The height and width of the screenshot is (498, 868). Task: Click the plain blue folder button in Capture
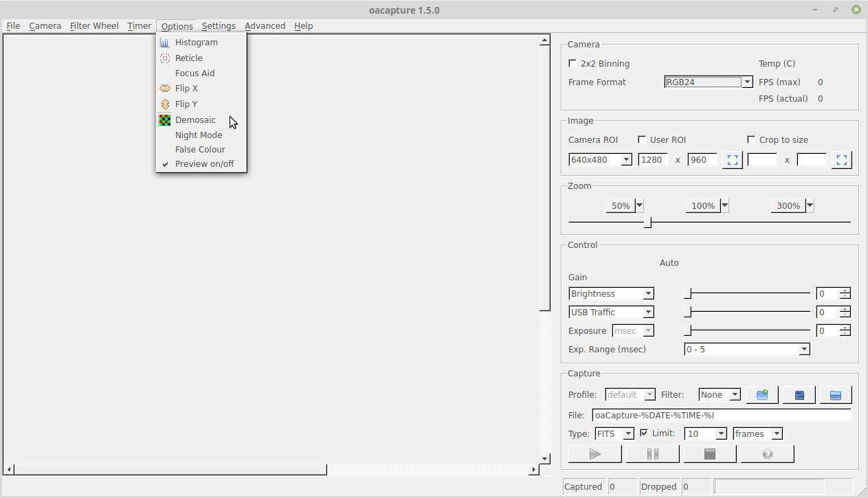tap(836, 395)
